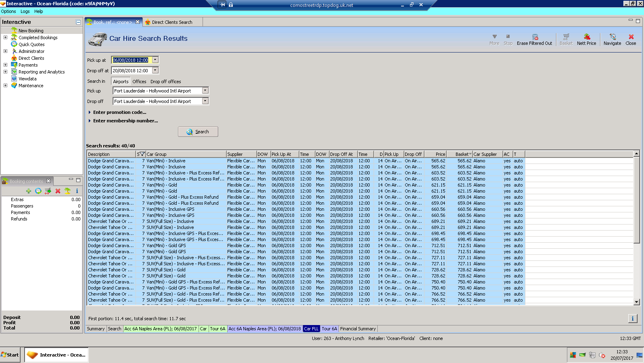Click the Windows Start button
The height and width of the screenshot is (363, 644).
pos(10,355)
